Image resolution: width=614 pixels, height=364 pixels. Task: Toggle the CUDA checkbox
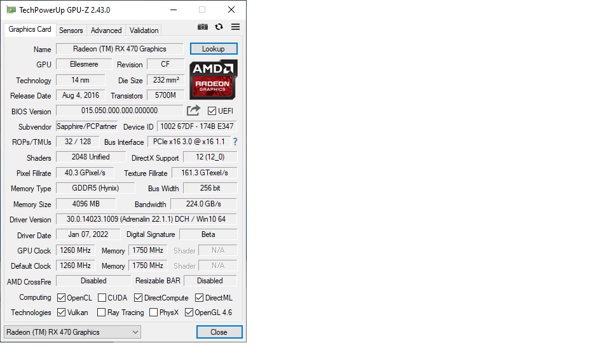click(x=102, y=297)
